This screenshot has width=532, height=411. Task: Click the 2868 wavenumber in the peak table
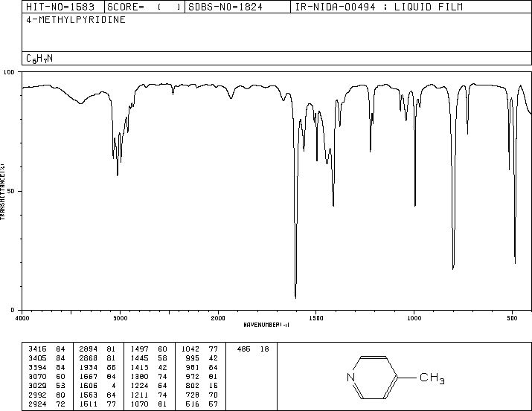[x=89, y=358]
